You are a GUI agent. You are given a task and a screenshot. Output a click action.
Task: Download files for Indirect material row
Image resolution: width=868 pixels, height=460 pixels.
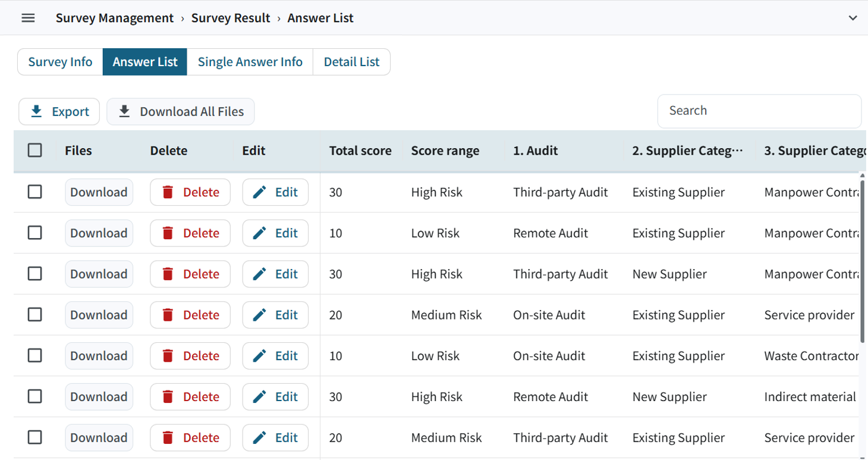point(99,397)
